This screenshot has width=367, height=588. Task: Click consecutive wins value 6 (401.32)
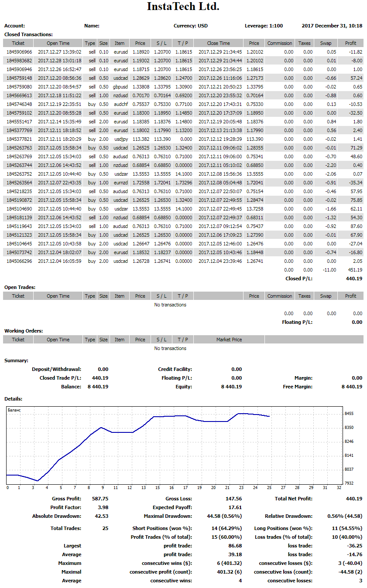pos(230,563)
